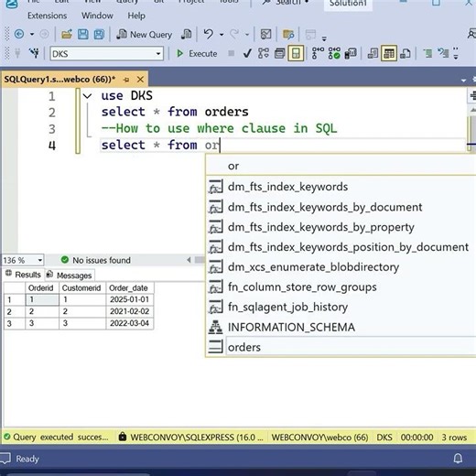This screenshot has height=476, width=476.
Task: Open the Help menu
Action: (x=136, y=16)
